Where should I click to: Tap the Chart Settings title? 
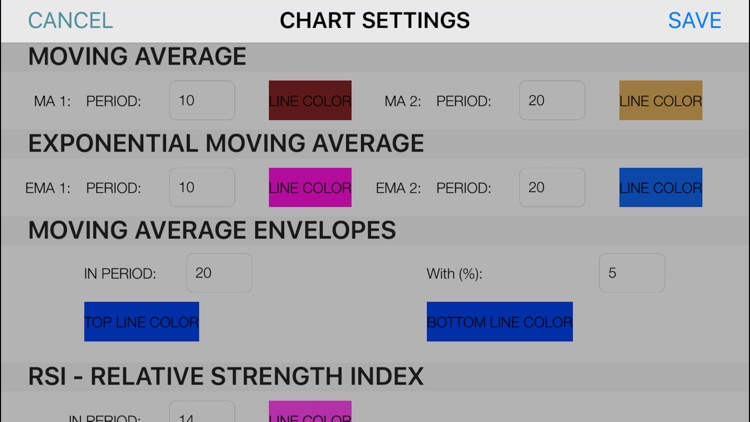[375, 21]
